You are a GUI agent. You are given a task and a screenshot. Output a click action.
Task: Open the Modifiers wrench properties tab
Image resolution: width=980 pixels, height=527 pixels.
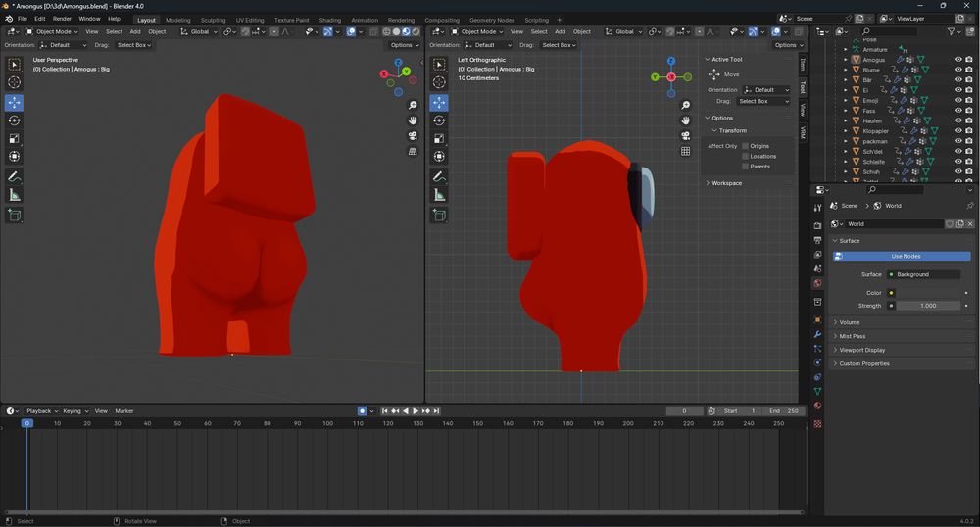817,334
